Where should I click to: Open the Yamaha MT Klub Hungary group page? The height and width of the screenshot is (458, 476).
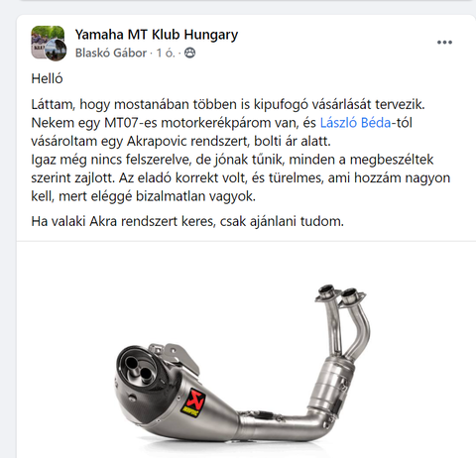[x=157, y=35]
